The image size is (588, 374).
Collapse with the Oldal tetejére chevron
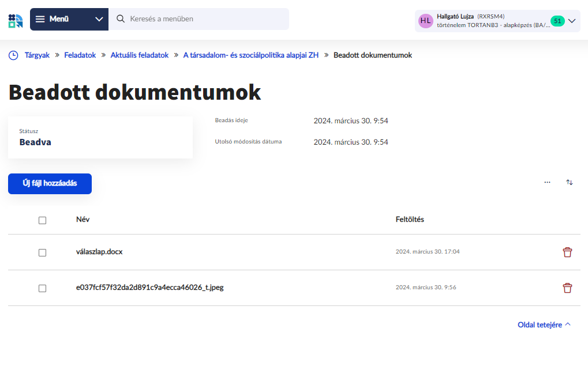click(x=568, y=323)
